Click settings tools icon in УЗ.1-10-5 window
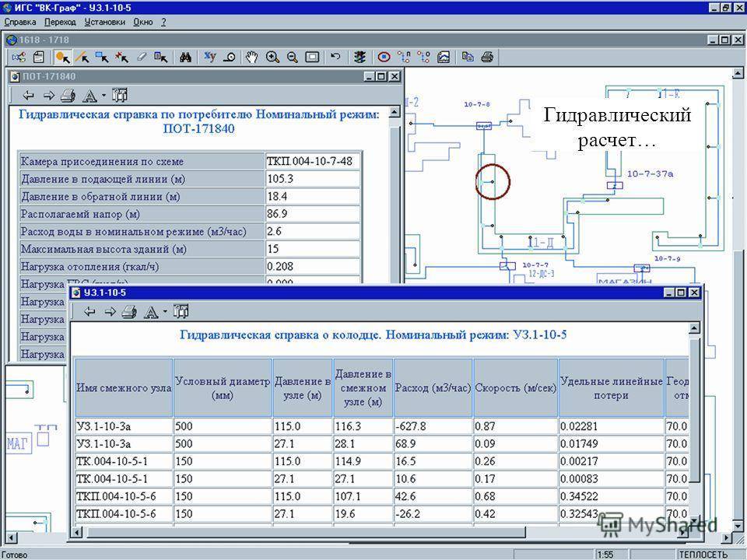Image resolution: width=747 pixels, height=560 pixels. click(181, 311)
